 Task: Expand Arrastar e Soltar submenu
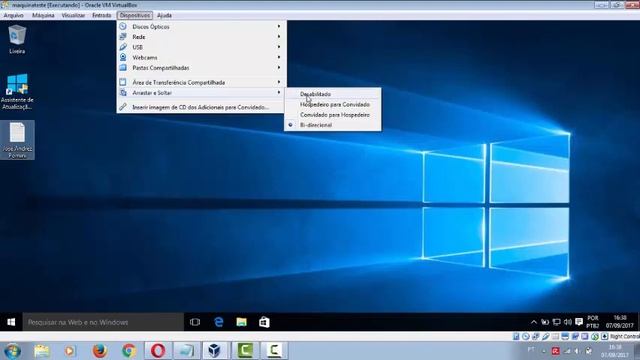click(202, 93)
